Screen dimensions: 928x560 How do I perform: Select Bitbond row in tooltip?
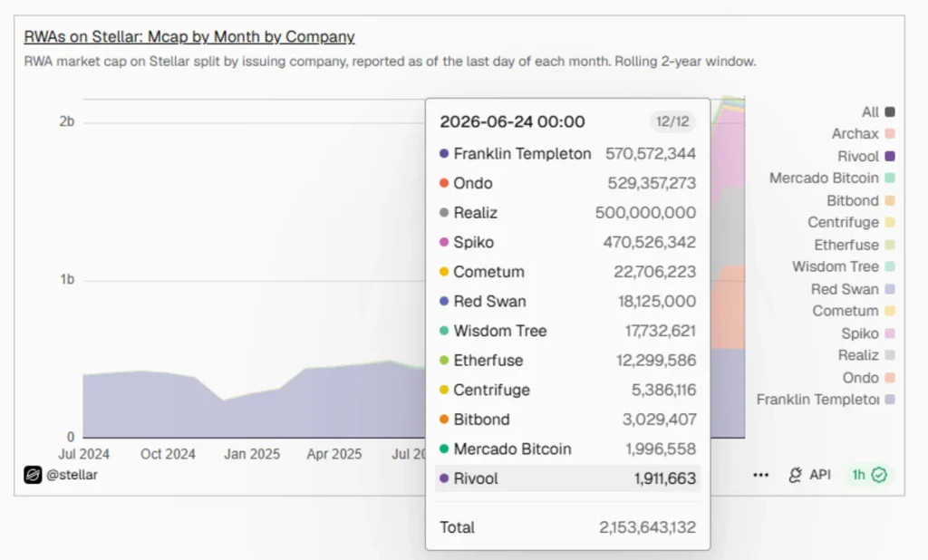pos(567,420)
